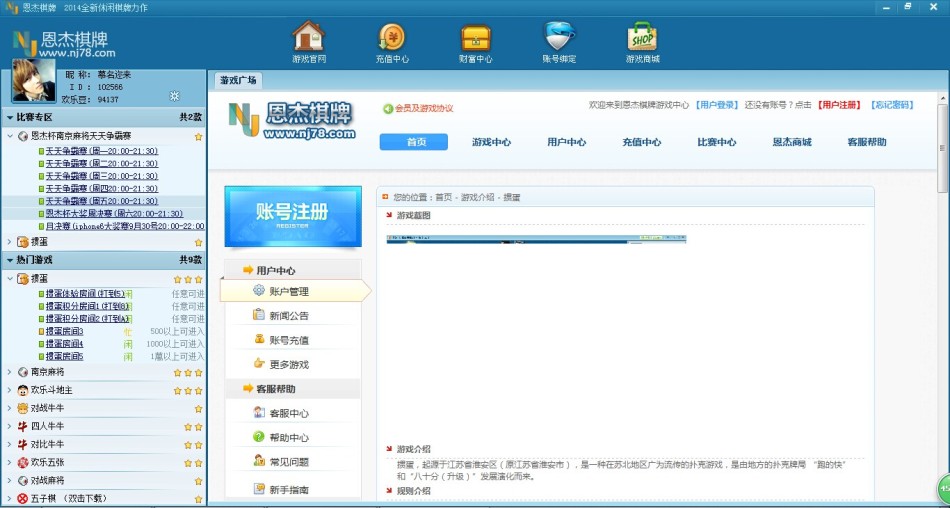950x508 pixels.
Task: Click the 欢乐斗地主 game icon
Action: tap(23, 390)
